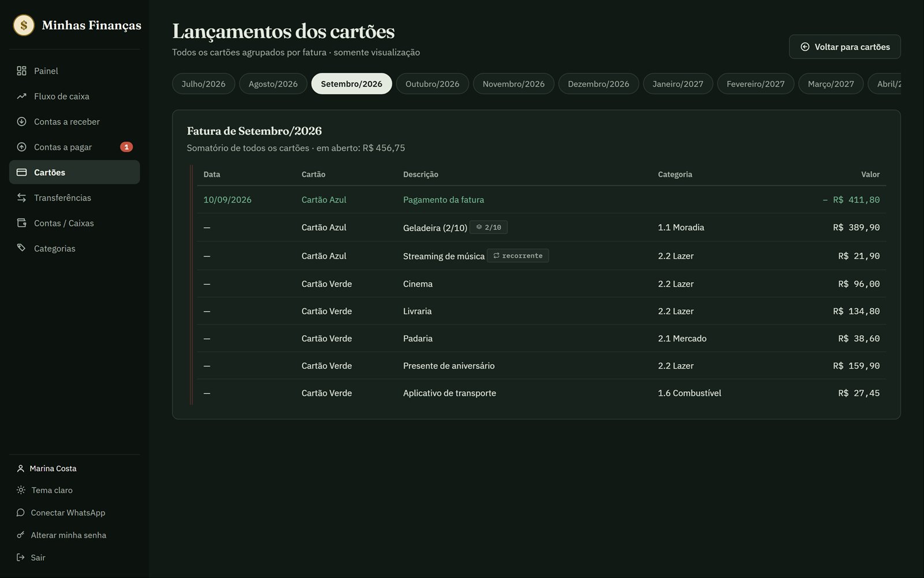This screenshot has height=578, width=924.
Task: Open Contas a pagar page
Action: (74, 147)
